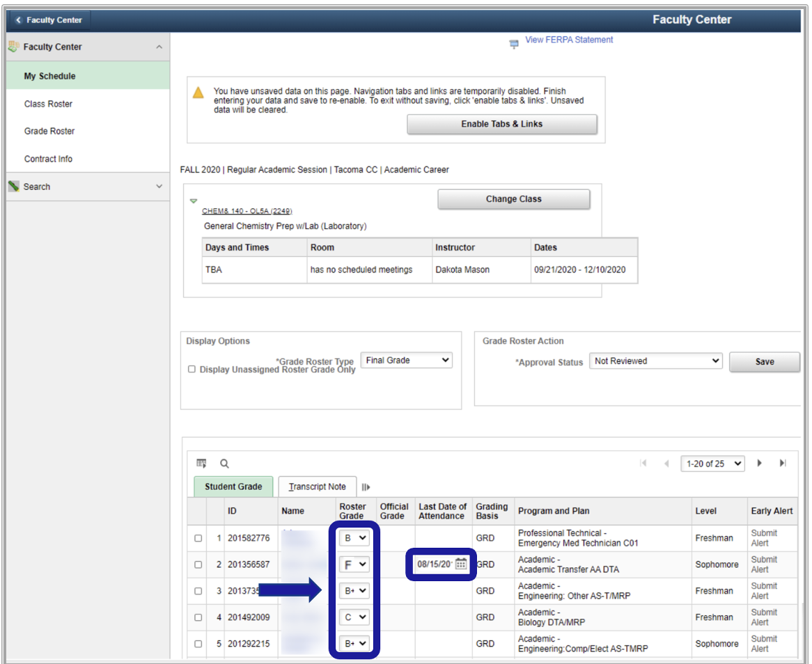The height and width of the screenshot is (664, 812).
Task: Open the Grade Roster Type dropdown
Action: pos(407,361)
